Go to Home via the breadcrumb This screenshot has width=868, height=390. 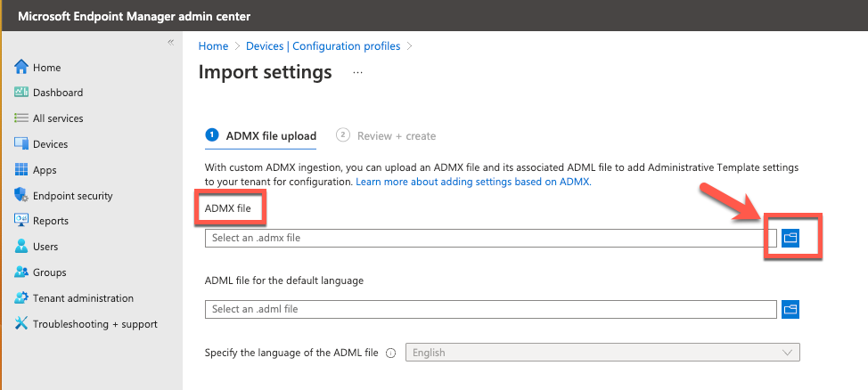pyautogui.click(x=213, y=46)
